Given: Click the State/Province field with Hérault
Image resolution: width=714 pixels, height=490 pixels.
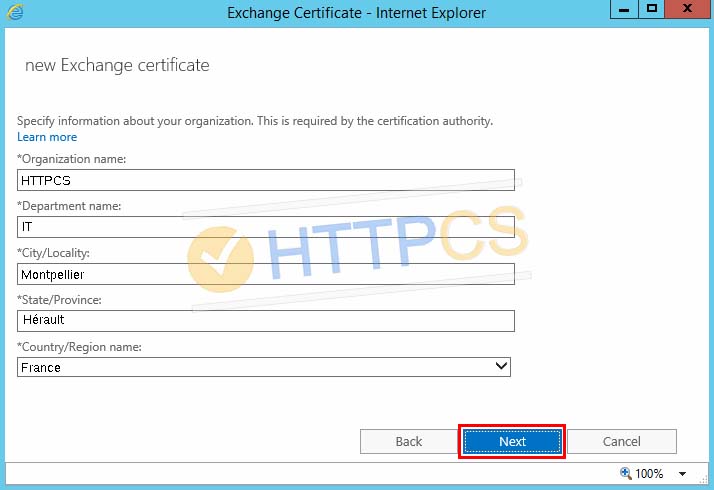Looking at the screenshot, I should coord(266,320).
